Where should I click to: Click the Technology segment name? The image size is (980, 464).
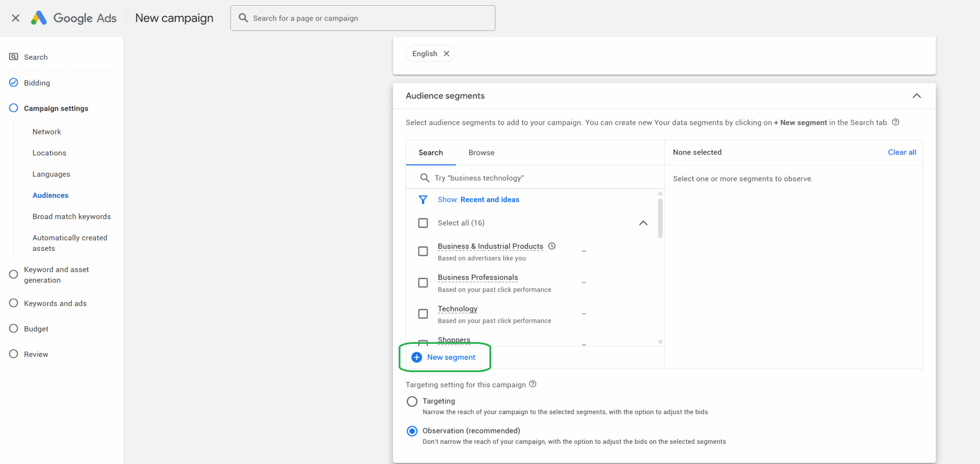tap(457, 309)
